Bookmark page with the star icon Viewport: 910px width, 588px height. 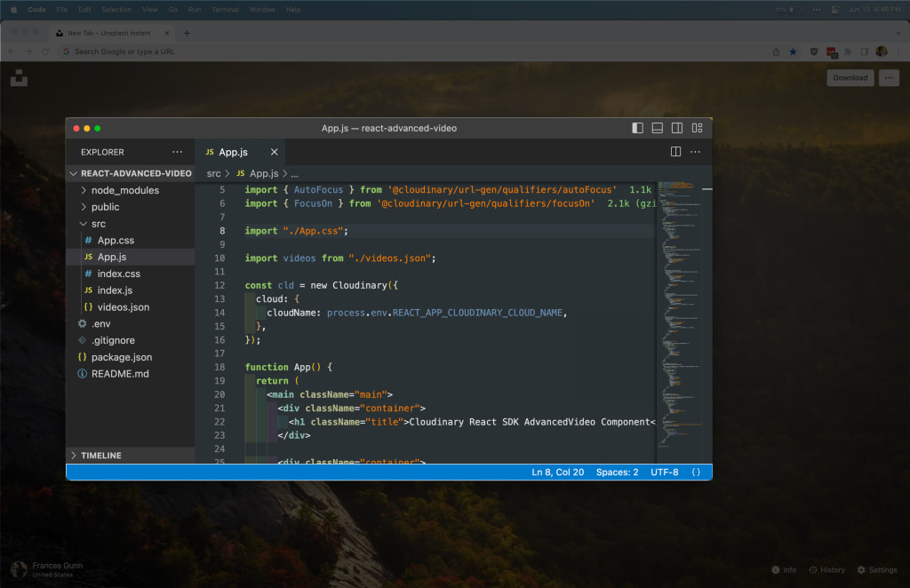coord(793,52)
